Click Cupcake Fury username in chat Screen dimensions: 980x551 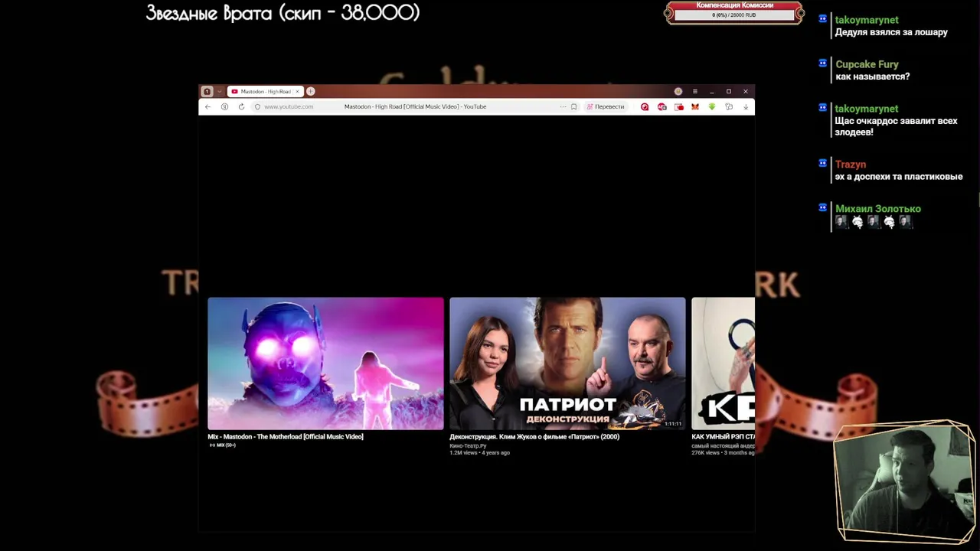click(867, 64)
